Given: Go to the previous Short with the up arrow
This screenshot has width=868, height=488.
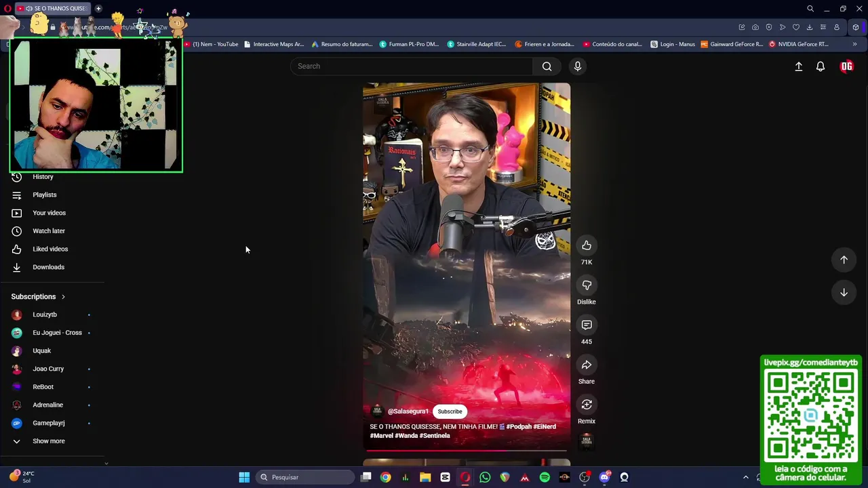Looking at the screenshot, I should [x=844, y=260].
